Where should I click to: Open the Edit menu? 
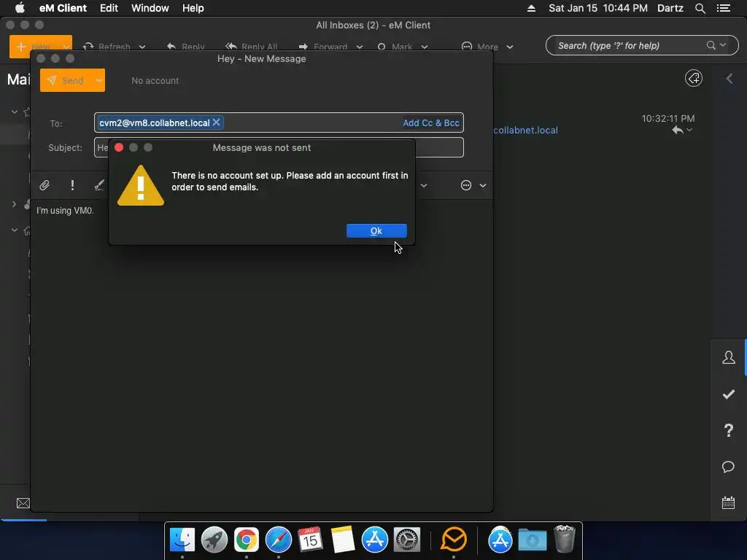(109, 8)
